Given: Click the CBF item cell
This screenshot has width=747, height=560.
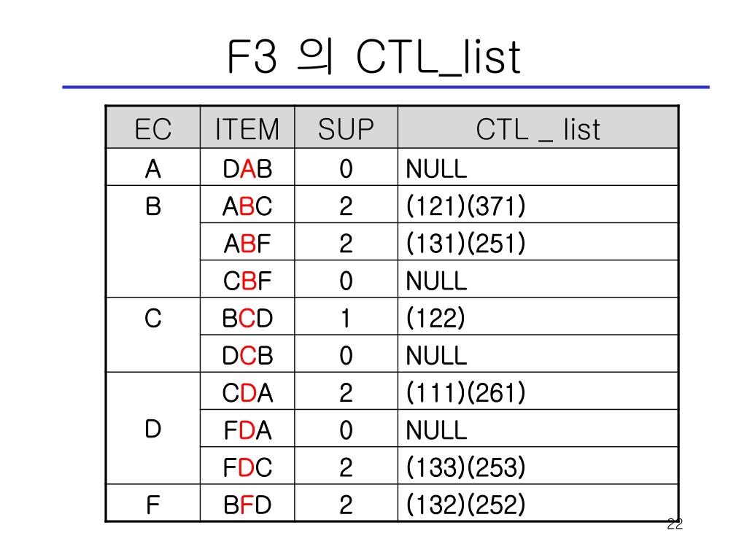Looking at the screenshot, I should point(247,279).
